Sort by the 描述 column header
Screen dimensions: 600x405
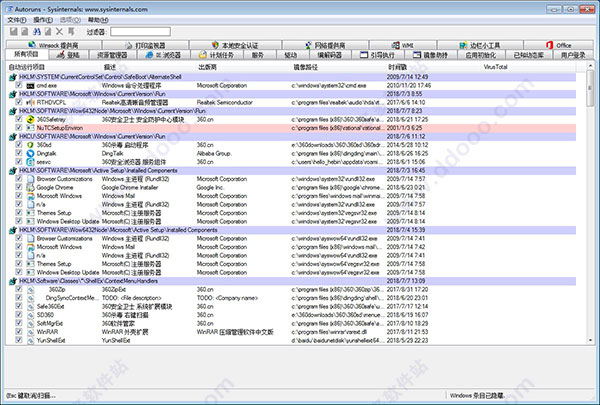[x=149, y=67]
